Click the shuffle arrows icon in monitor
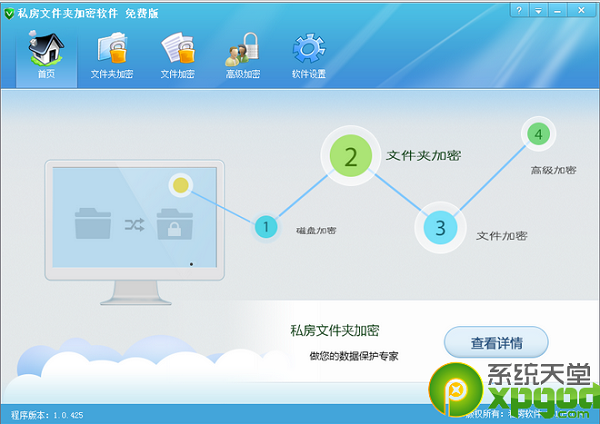The height and width of the screenshot is (424, 600). pos(134,225)
